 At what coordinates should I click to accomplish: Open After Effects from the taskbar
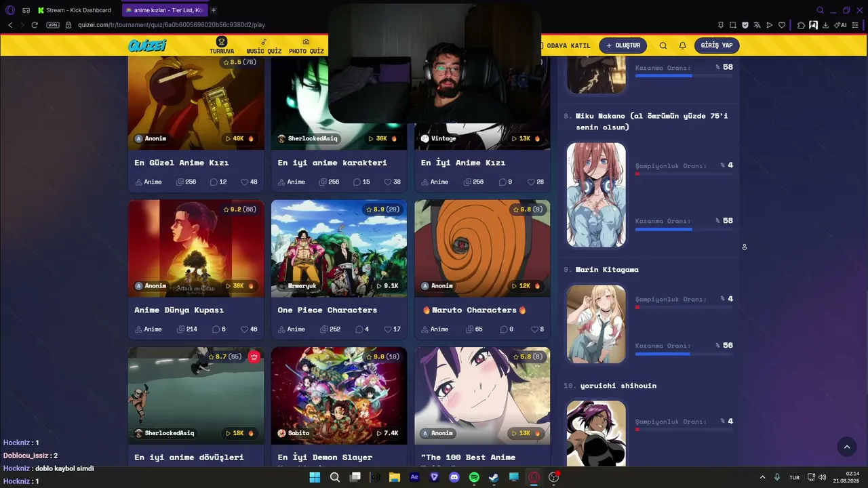[414, 477]
